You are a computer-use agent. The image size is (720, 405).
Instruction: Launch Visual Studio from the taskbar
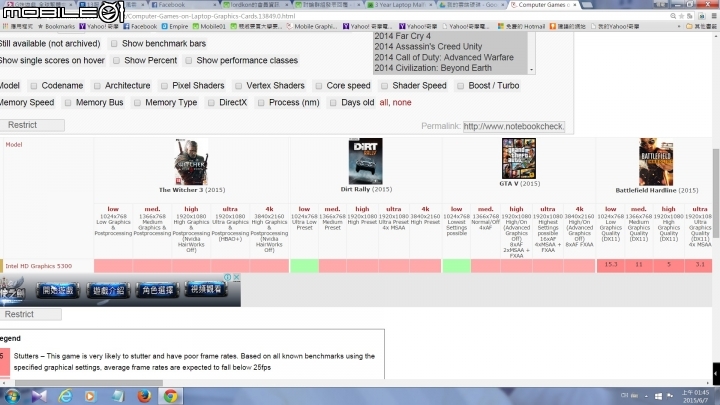point(39,396)
